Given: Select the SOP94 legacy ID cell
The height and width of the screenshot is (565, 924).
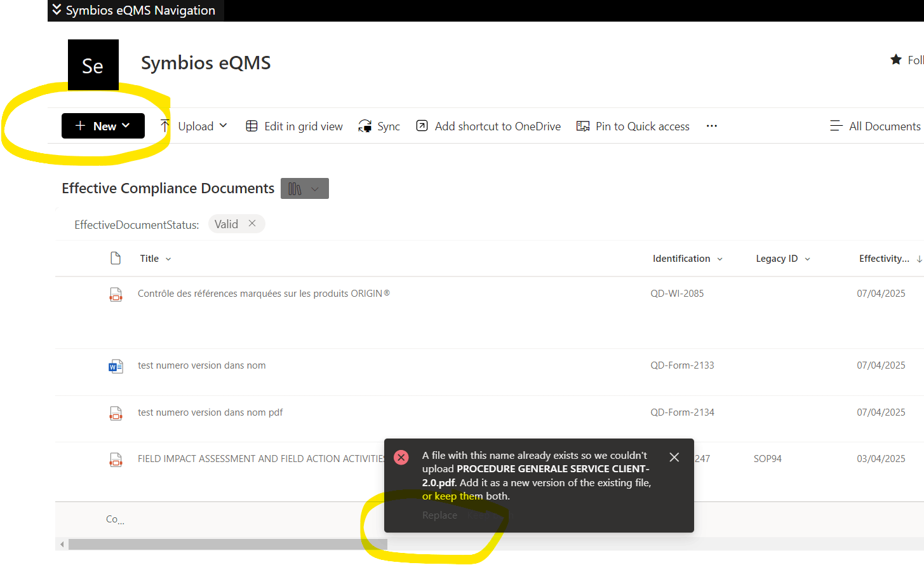Looking at the screenshot, I should 768,459.
